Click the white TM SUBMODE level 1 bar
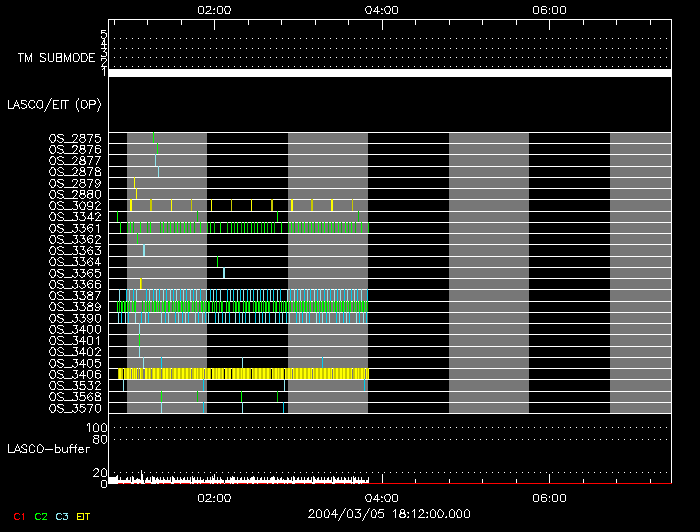The image size is (700, 532). click(x=389, y=73)
